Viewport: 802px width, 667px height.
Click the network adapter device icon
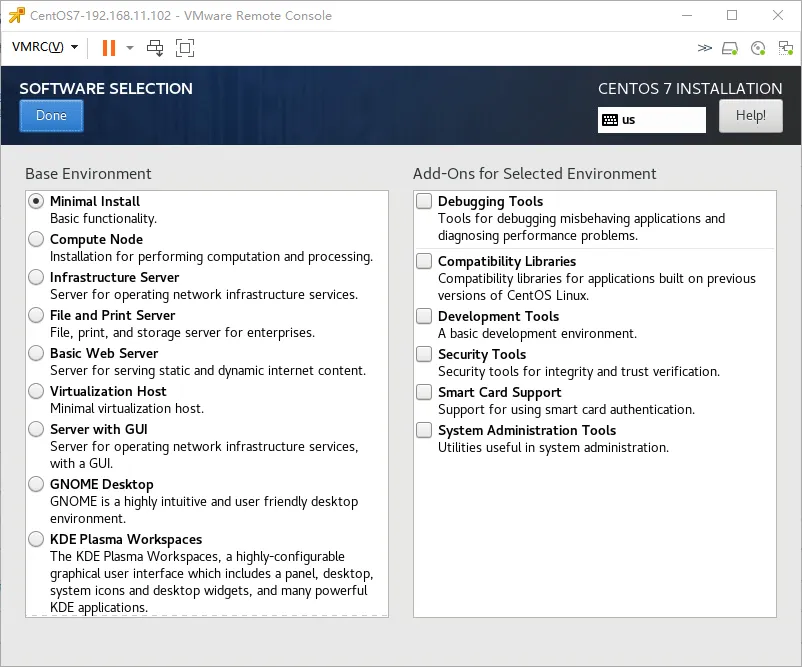tap(786, 47)
